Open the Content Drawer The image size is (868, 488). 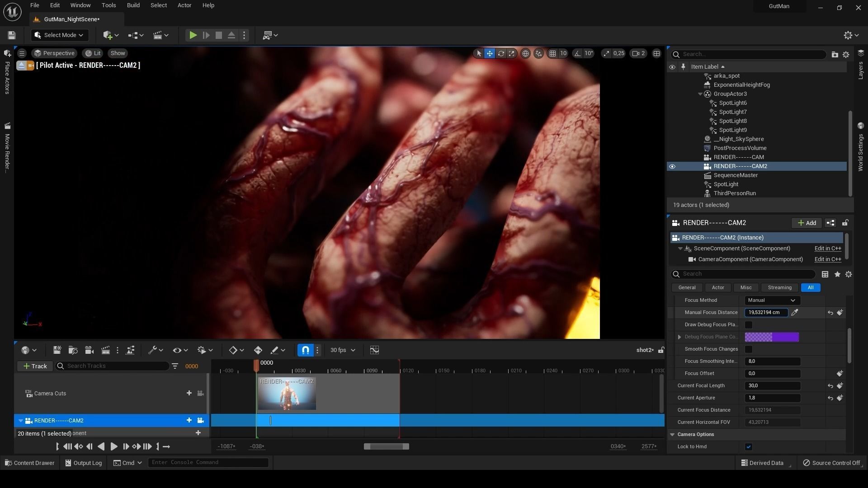pos(30,463)
